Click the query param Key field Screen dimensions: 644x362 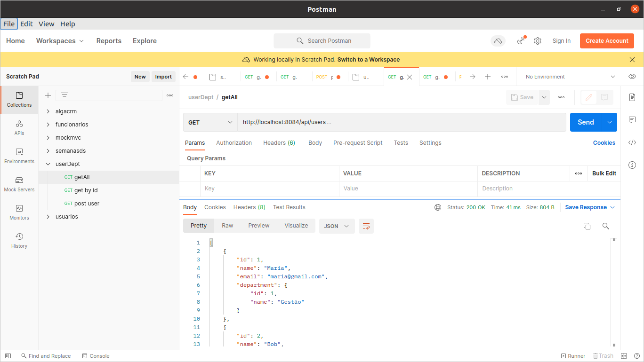click(x=270, y=189)
